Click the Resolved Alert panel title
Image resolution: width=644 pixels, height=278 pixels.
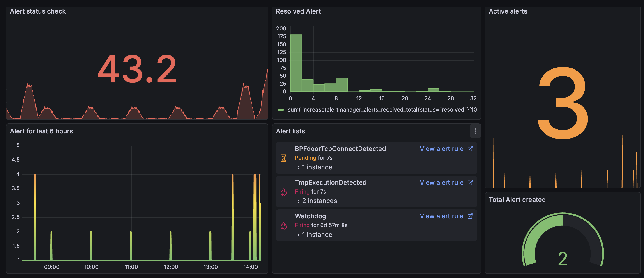tap(298, 11)
